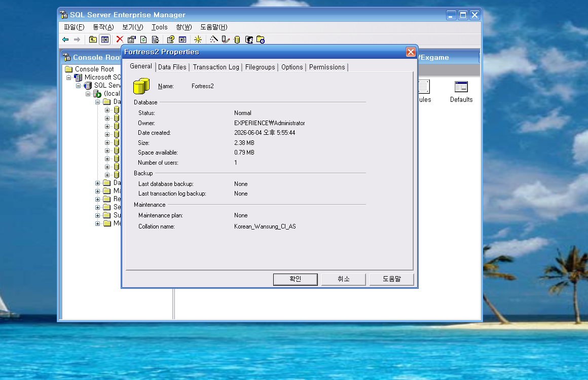
Task: Open the 동작(A) menu
Action: click(103, 27)
